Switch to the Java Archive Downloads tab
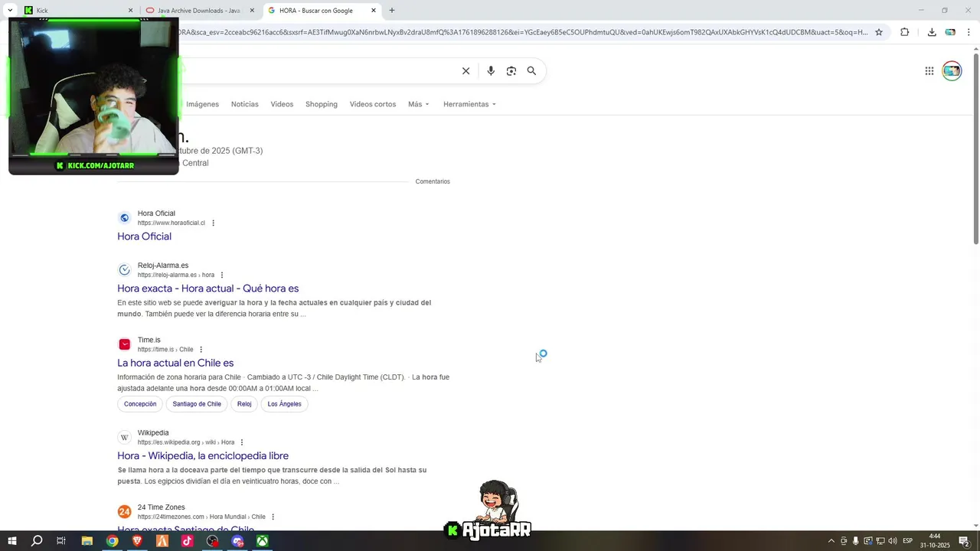Screen dimensions: 980x551 point(201,11)
